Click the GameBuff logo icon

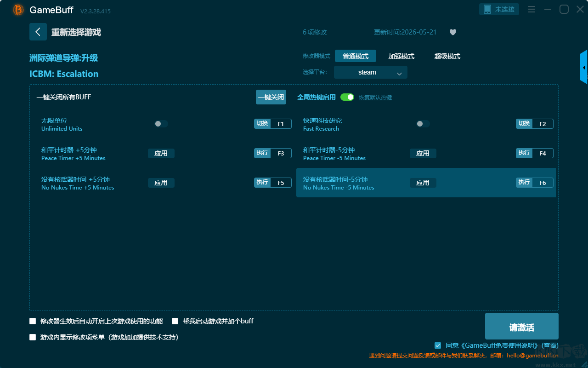click(18, 10)
